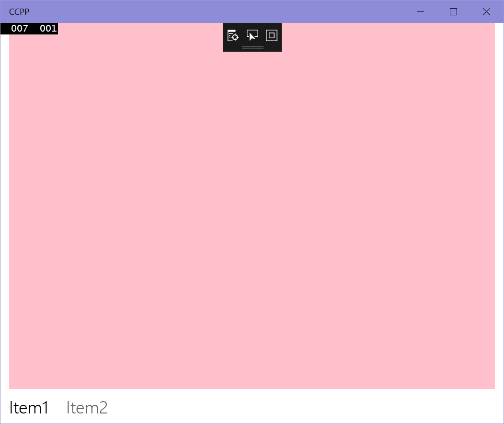The height and width of the screenshot is (424, 504).
Task: Switch to Item2 pivot tab
Action: click(x=87, y=408)
